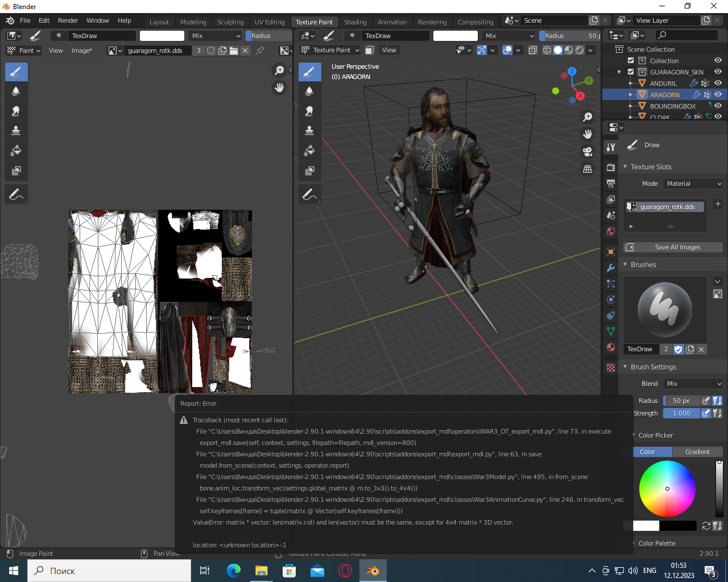Screen dimensions: 728x582
Task: Open Blender from the Windows taskbar
Action: click(x=373, y=571)
